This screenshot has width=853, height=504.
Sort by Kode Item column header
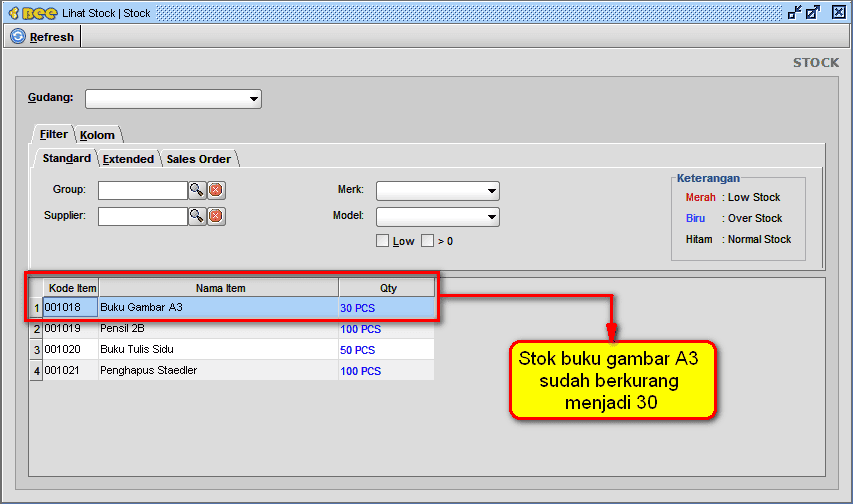coord(71,288)
